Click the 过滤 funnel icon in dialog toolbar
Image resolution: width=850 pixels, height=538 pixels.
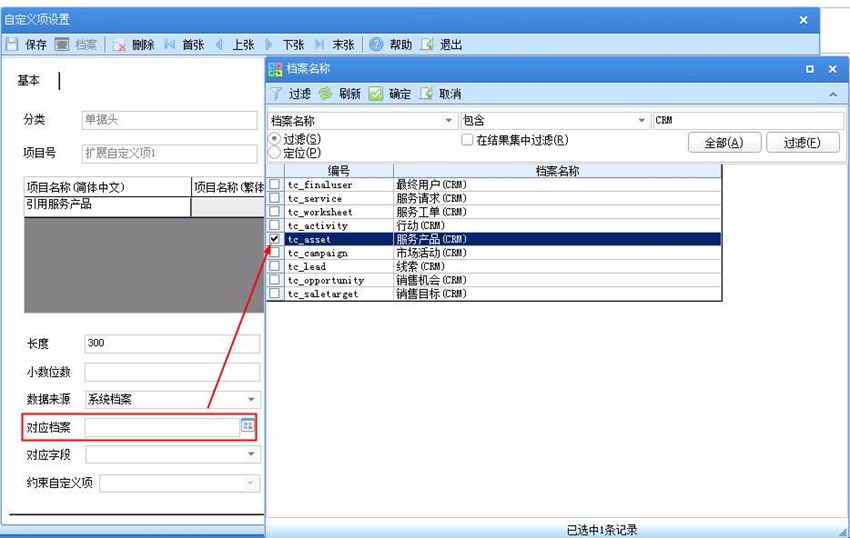pos(276,94)
